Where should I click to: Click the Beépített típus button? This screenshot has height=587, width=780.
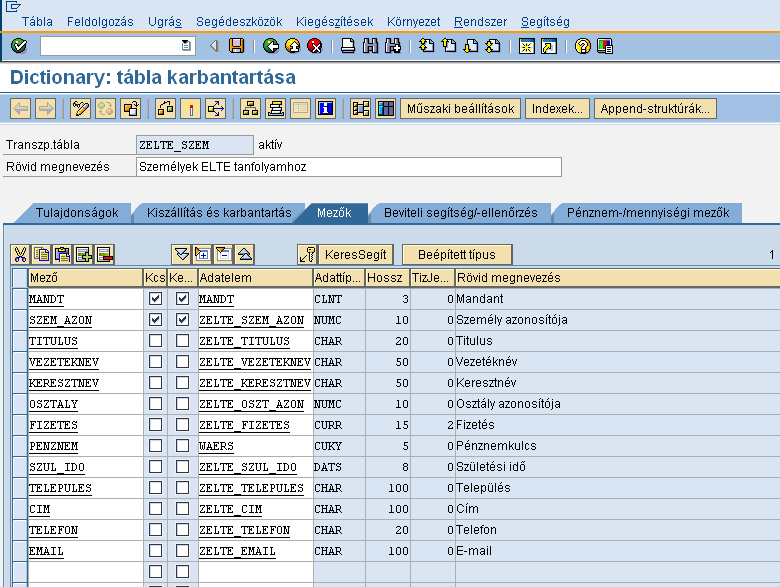click(457, 255)
